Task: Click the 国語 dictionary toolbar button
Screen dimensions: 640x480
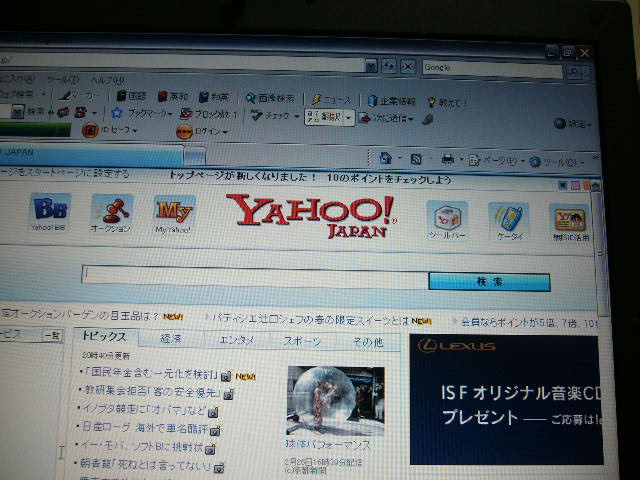Action: [x=131, y=96]
